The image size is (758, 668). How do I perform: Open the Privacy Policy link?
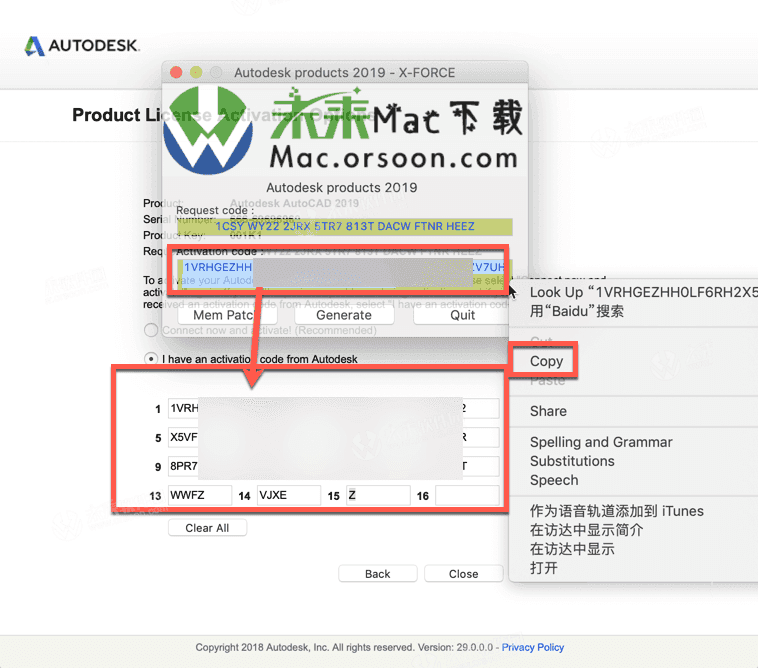[x=533, y=647]
